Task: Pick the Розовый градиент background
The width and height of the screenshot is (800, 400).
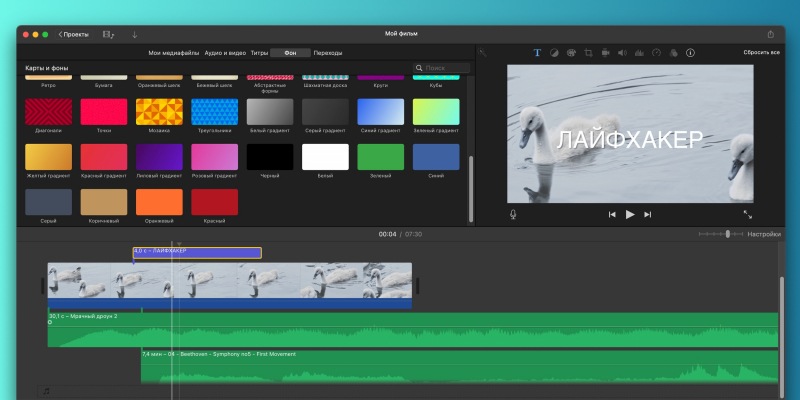Action: coord(215,157)
